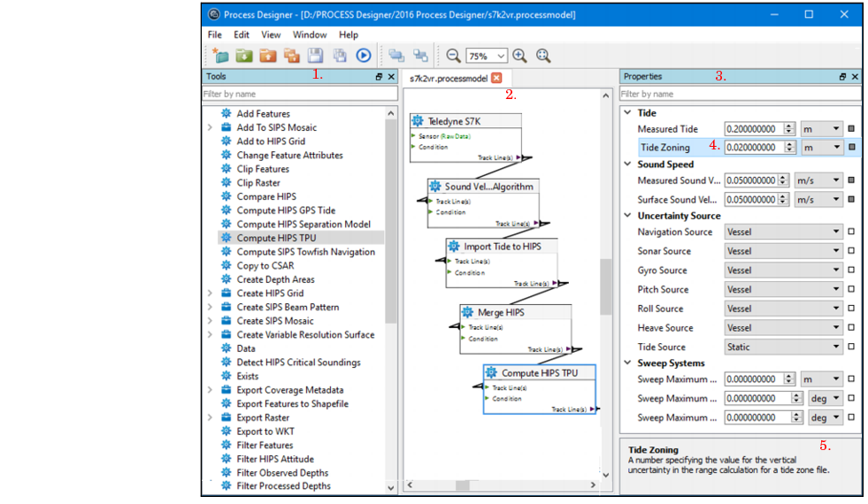Toggle the Measured Tide square indicator
The height and width of the screenshot is (504, 868).
pyautogui.click(x=851, y=129)
